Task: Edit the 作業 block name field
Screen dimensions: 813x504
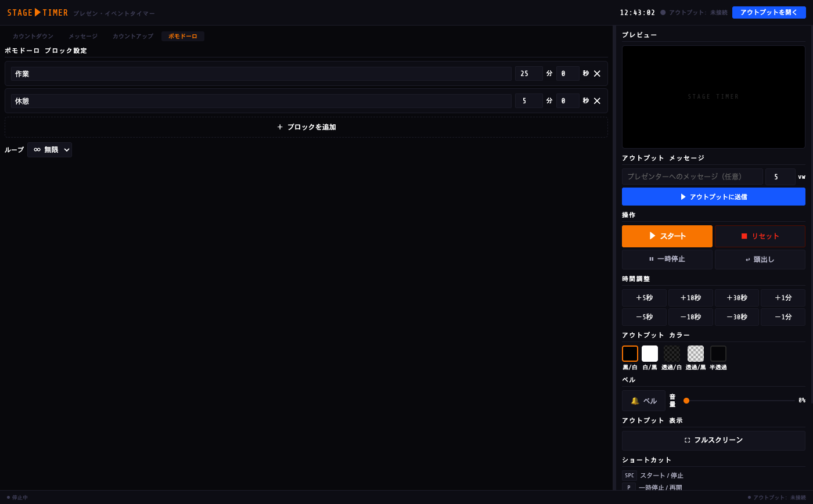Action: pos(261,74)
